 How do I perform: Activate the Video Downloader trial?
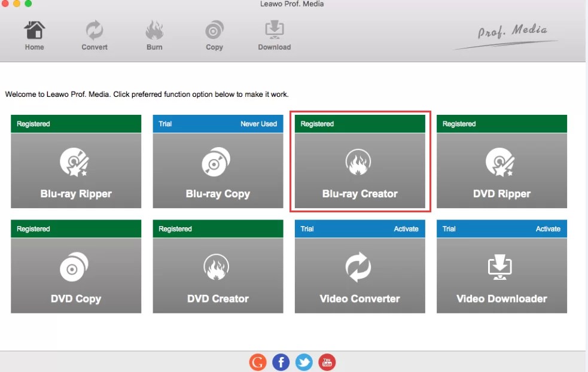click(548, 228)
